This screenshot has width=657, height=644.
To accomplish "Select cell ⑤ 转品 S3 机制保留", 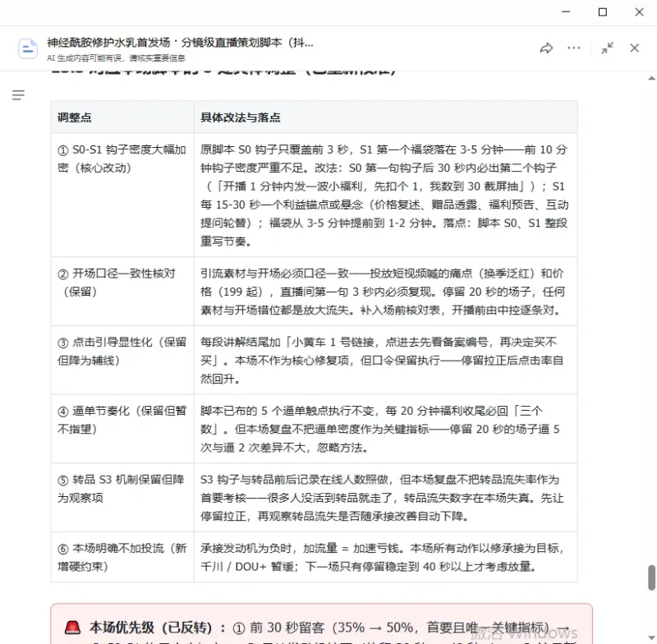I will (122, 498).
